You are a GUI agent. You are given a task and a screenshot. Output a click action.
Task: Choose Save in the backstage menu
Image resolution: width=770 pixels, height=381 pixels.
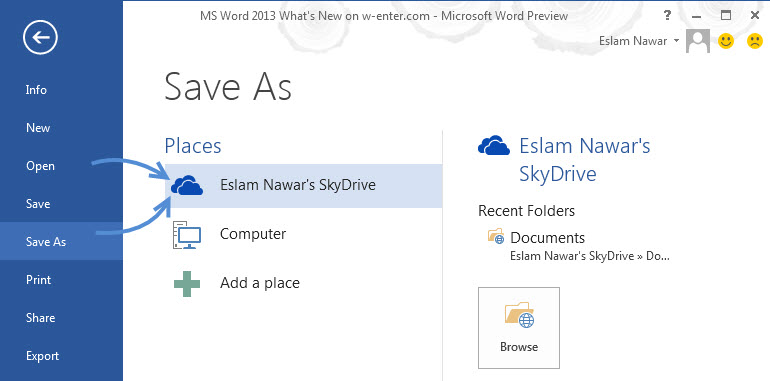(x=38, y=204)
